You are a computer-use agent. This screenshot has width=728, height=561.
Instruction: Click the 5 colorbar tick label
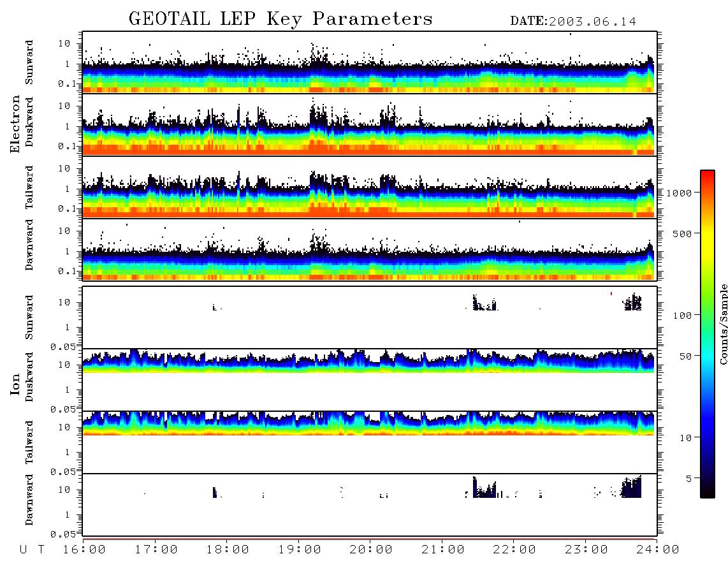click(689, 479)
